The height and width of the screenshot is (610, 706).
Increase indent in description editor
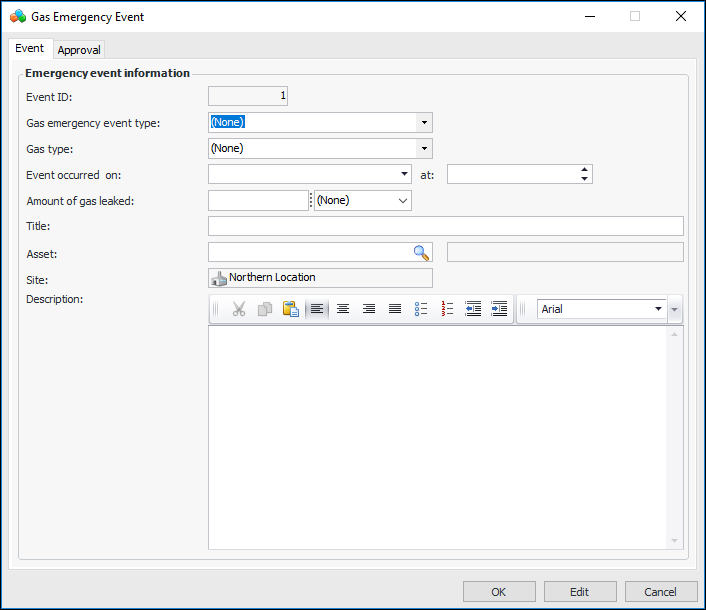[499, 309]
